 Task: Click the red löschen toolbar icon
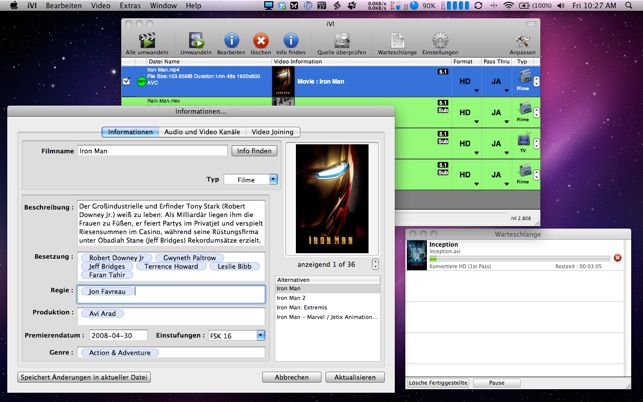[x=261, y=41]
